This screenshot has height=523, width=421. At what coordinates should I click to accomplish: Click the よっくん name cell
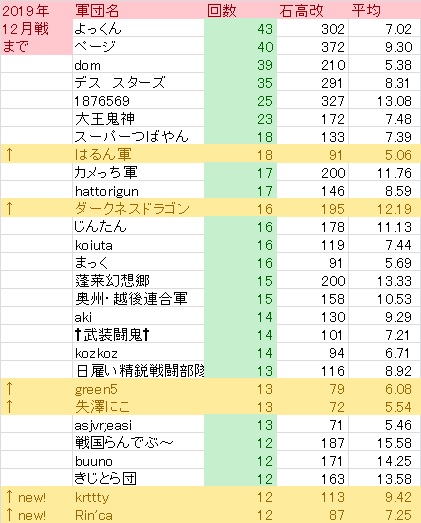(138, 28)
